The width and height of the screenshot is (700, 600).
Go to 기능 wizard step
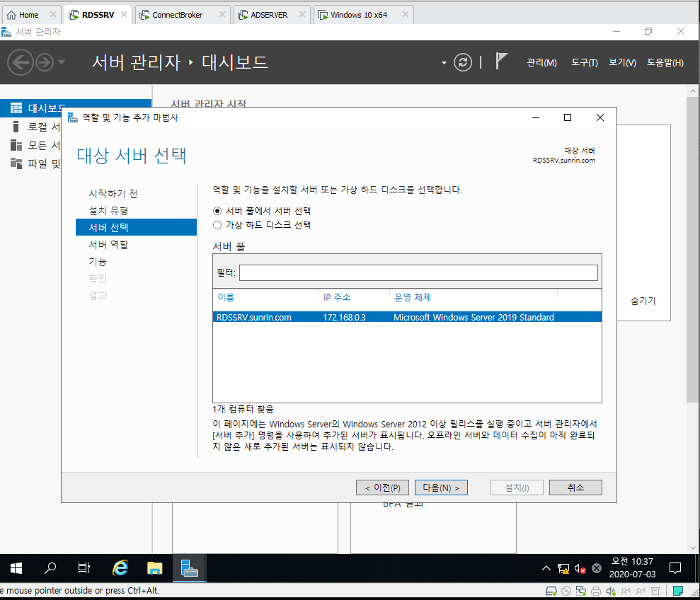pyautogui.click(x=98, y=262)
